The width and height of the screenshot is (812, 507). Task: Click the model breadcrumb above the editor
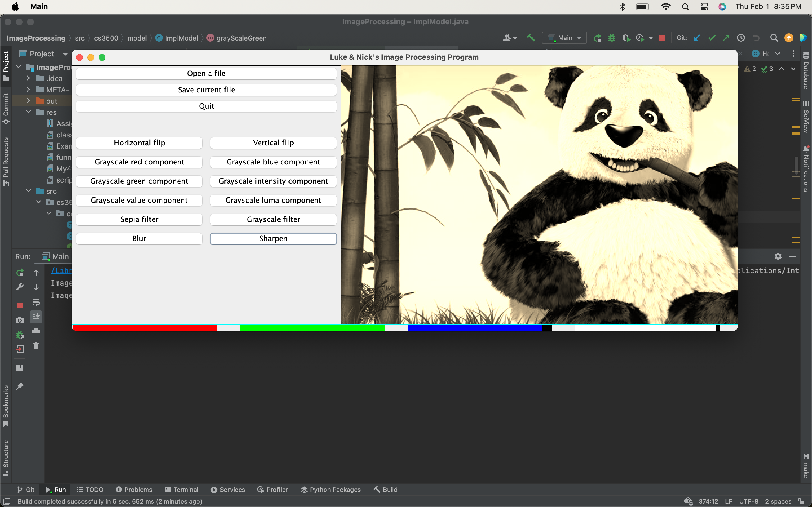137,38
